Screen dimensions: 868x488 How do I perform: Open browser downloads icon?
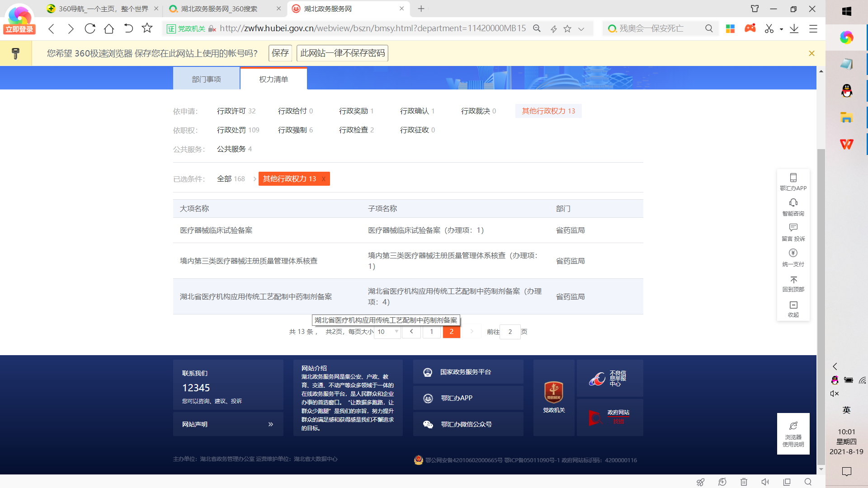(x=794, y=29)
